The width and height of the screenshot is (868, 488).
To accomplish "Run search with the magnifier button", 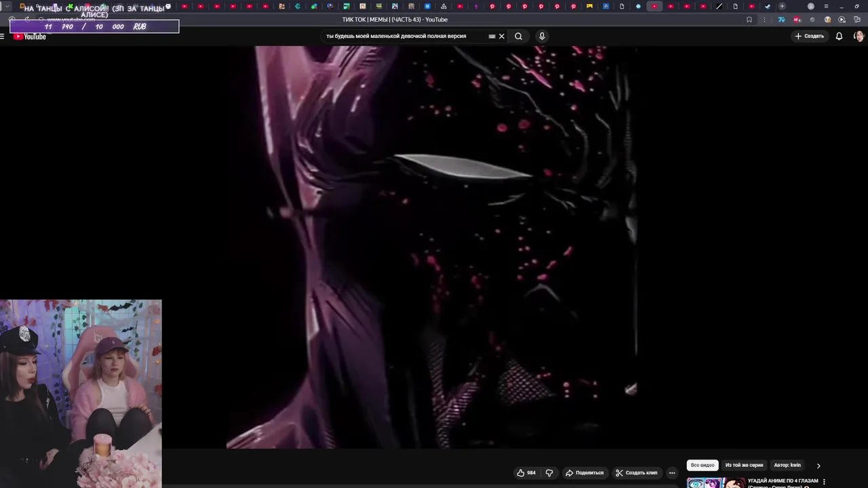I will 518,37.
